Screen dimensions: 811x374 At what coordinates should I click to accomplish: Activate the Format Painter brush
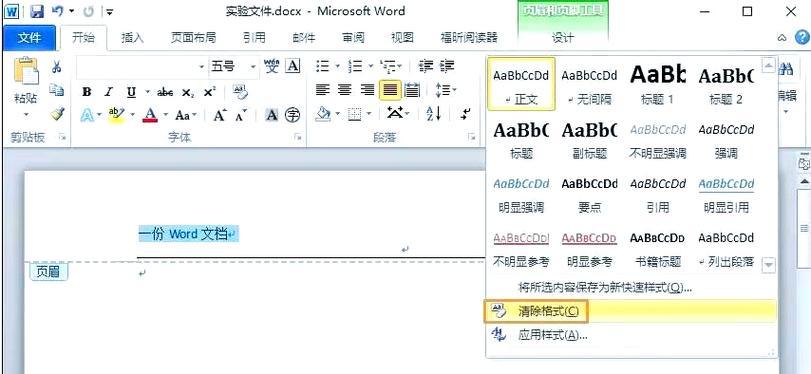56,113
